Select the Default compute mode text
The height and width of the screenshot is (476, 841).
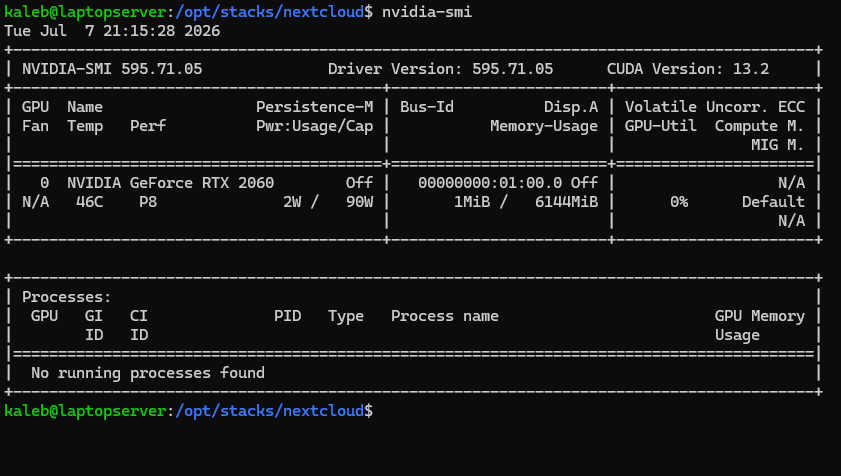point(773,202)
